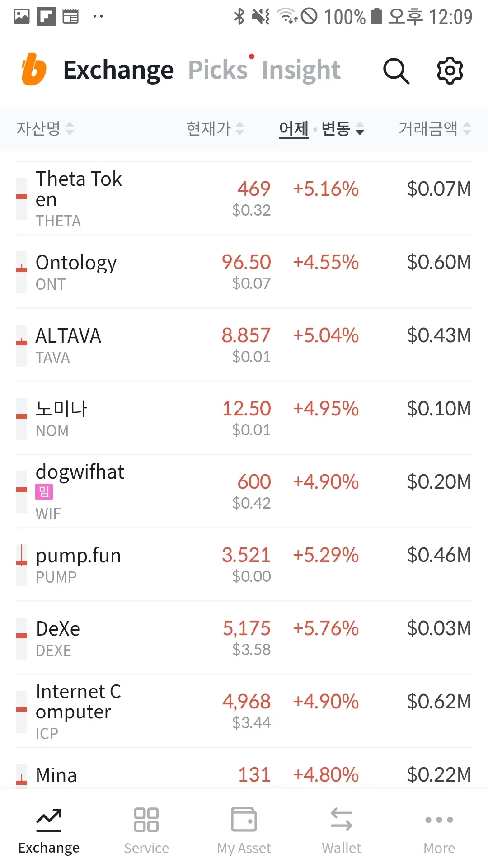Sort by 현재가 price column

pyautogui.click(x=215, y=129)
